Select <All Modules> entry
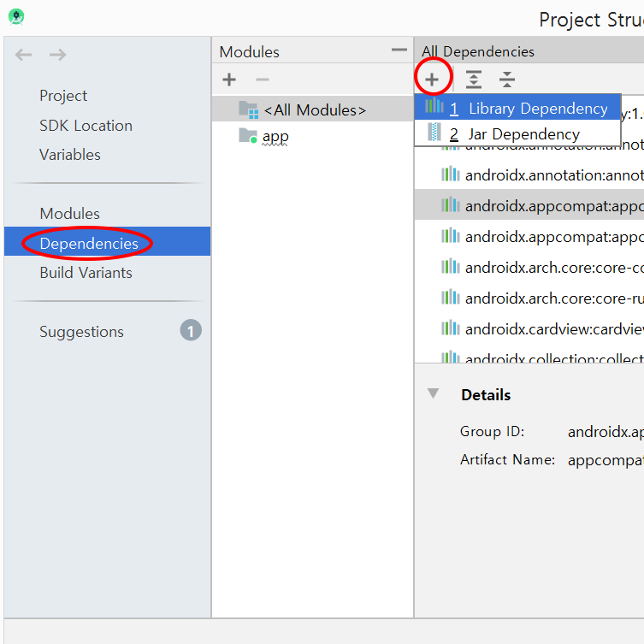Image resolution: width=644 pixels, height=644 pixels. click(312, 109)
